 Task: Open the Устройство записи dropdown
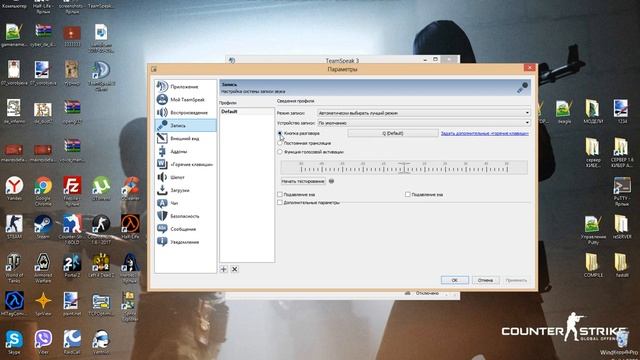pos(424,122)
